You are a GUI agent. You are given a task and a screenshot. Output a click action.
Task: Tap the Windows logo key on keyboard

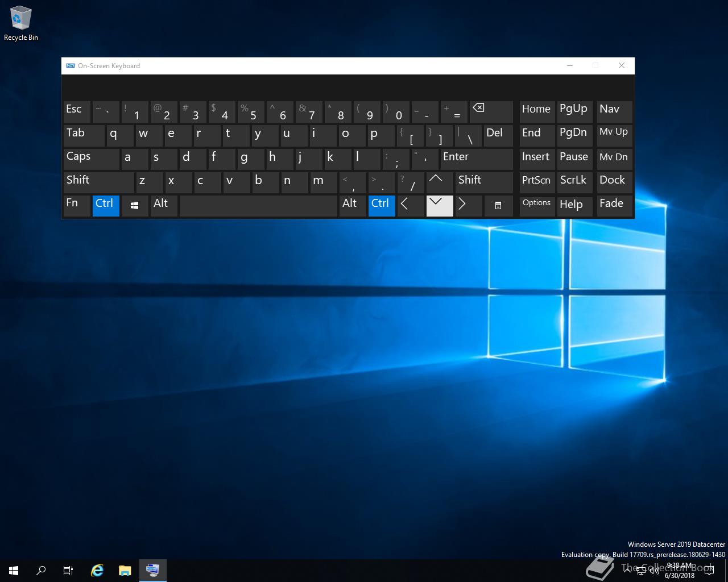pos(135,206)
